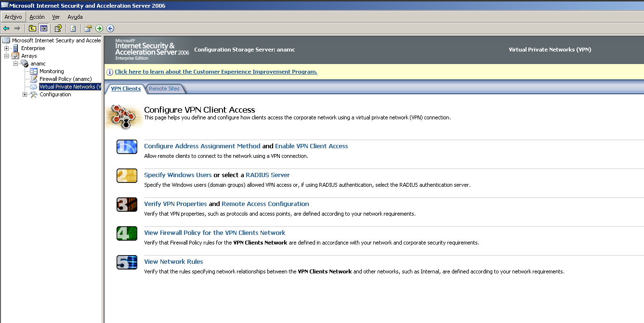Click the anamc array server icon
Viewport: 644px width, 323px height.
coord(25,64)
